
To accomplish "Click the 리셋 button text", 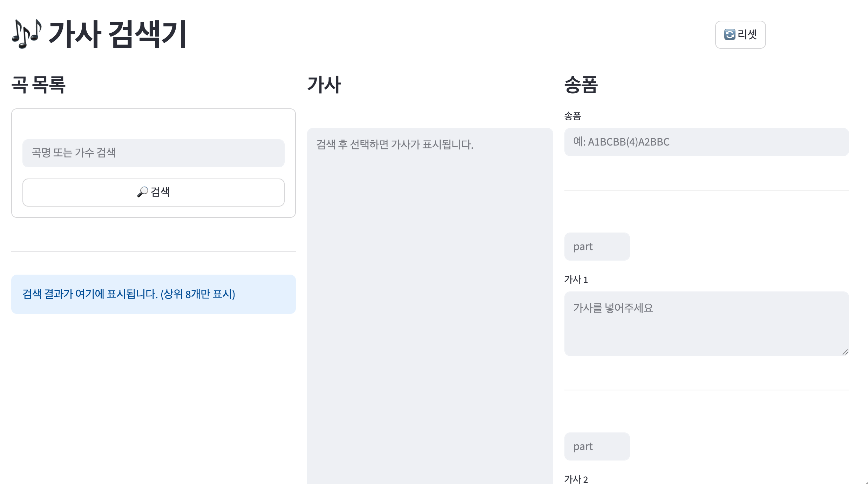I will click(x=747, y=34).
